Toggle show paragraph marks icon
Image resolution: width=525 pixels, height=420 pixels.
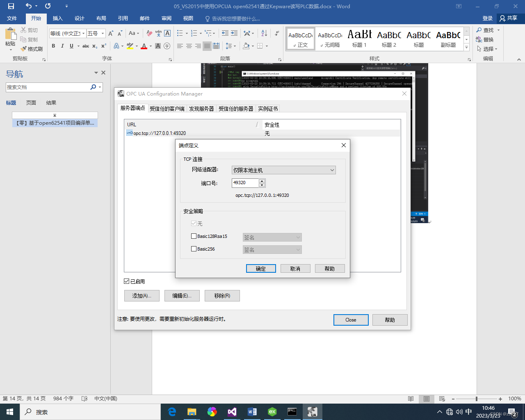[277, 33]
